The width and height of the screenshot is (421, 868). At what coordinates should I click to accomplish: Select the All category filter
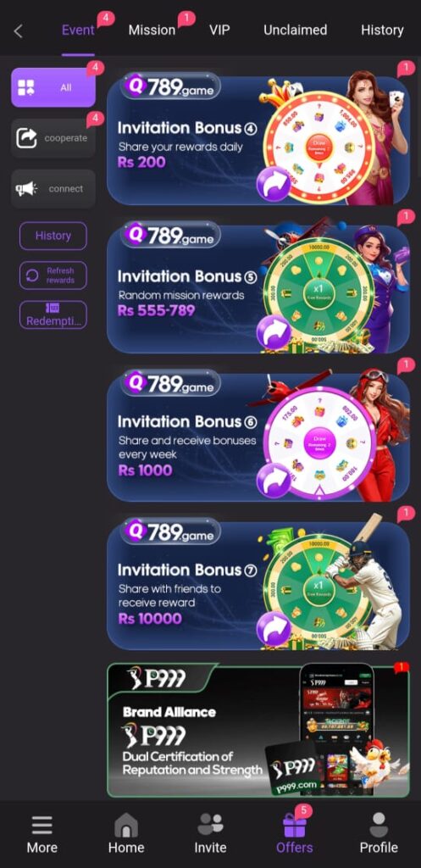tap(53, 87)
